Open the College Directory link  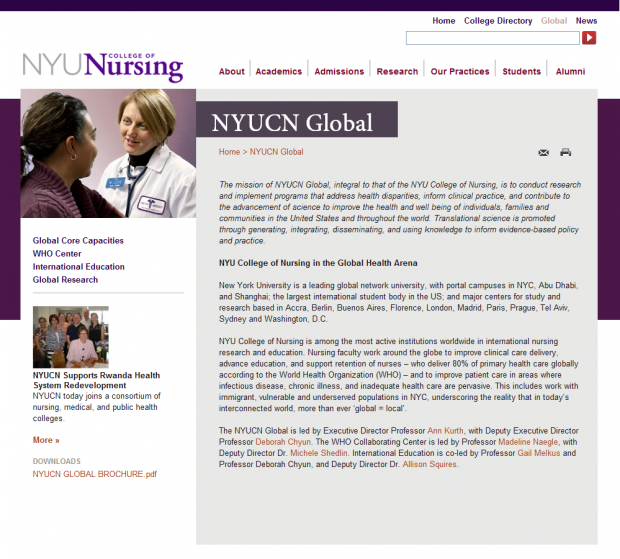(498, 21)
